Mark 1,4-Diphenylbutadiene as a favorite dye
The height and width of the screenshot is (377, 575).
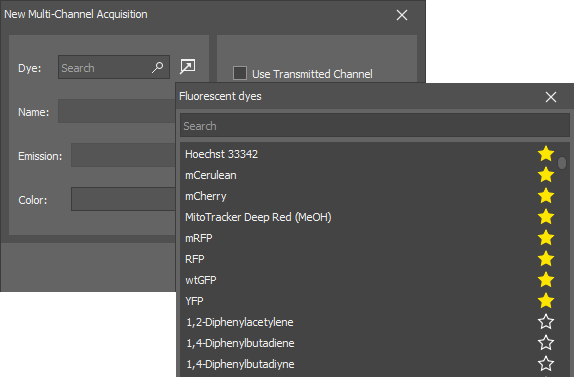[546, 343]
